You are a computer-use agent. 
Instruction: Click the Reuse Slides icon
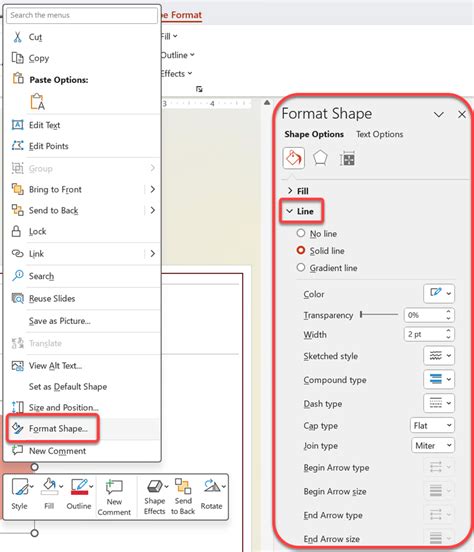coord(18,298)
